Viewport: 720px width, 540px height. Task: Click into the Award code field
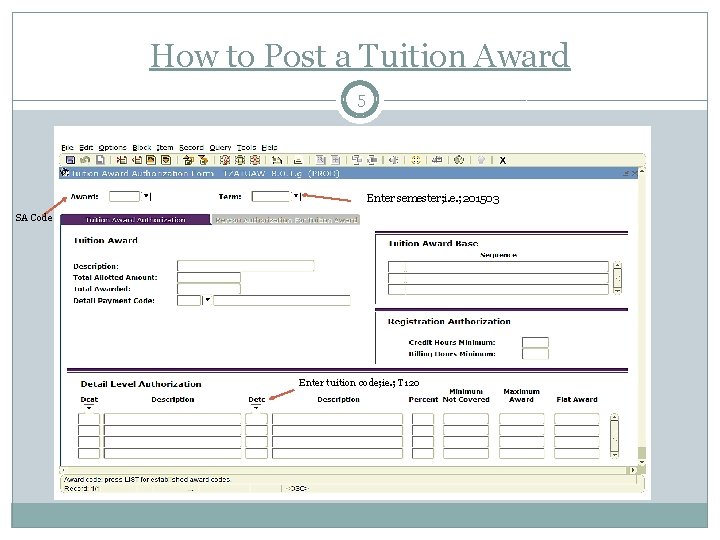[124, 197]
